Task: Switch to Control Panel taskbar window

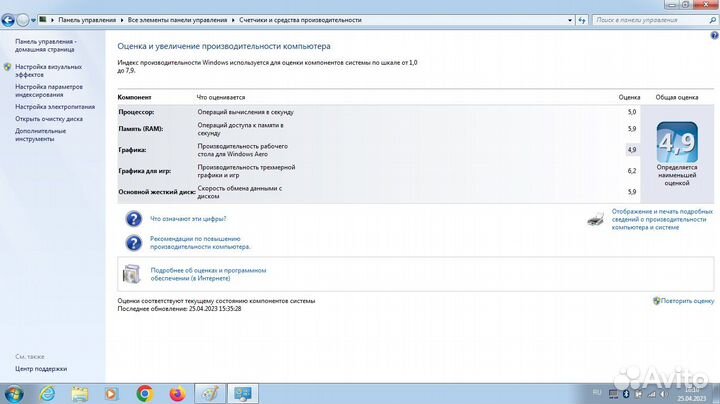Action: point(243,394)
